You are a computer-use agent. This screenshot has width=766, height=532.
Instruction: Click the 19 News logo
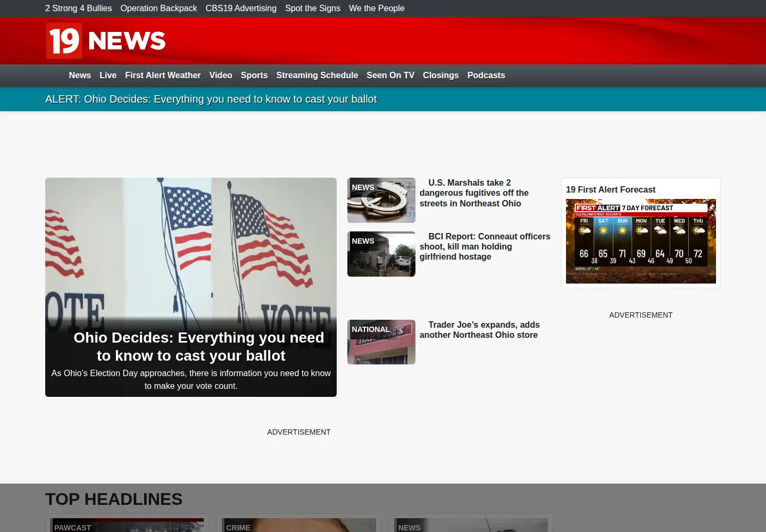[x=106, y=41]
